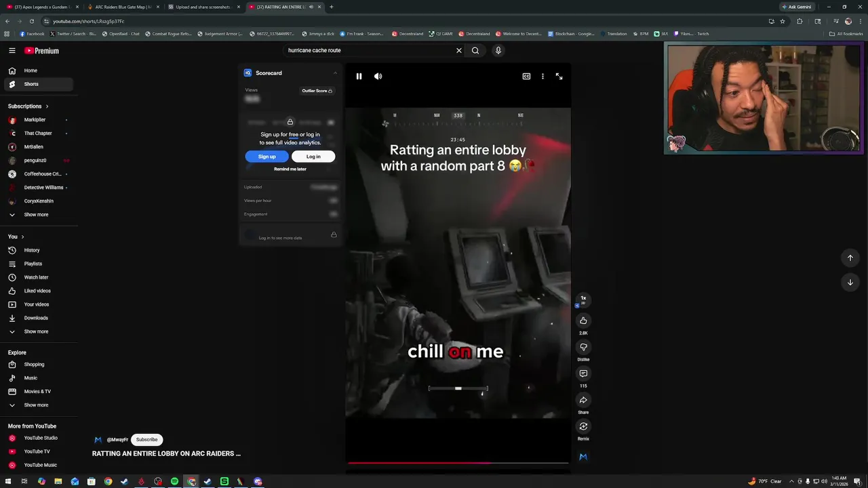Open YouTube Music link
Screen dimensions: 868x488
[x=39, y=465]
